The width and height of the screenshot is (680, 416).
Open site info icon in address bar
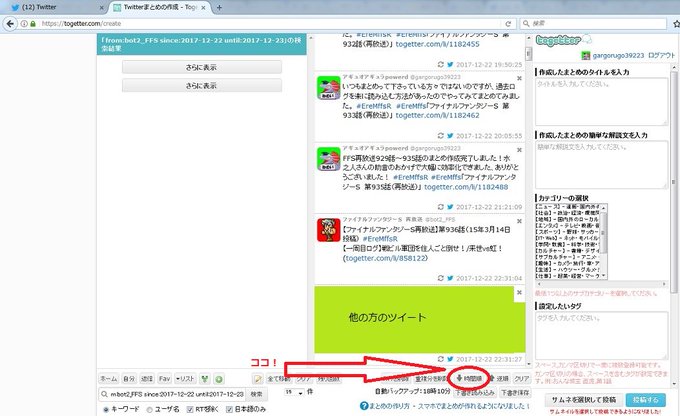(x=24, y=23)
